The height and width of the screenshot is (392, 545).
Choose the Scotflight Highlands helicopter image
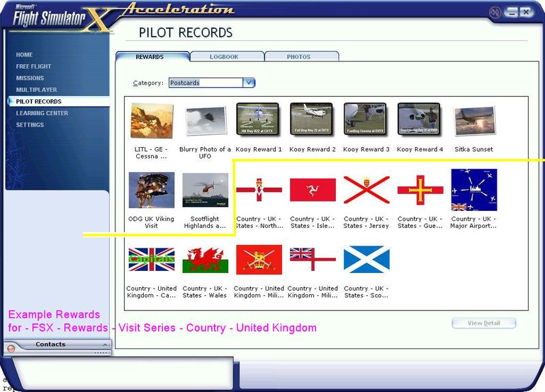[206, 190]
